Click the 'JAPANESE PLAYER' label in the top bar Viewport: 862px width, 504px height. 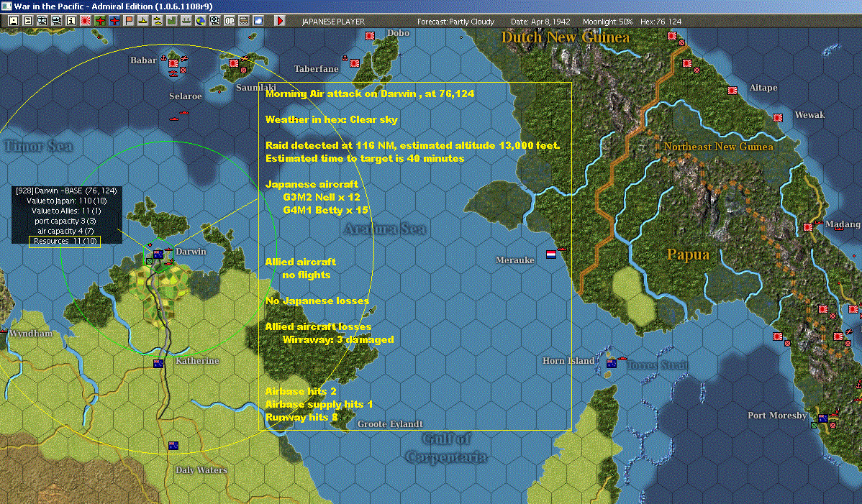(x=333, y=22)
